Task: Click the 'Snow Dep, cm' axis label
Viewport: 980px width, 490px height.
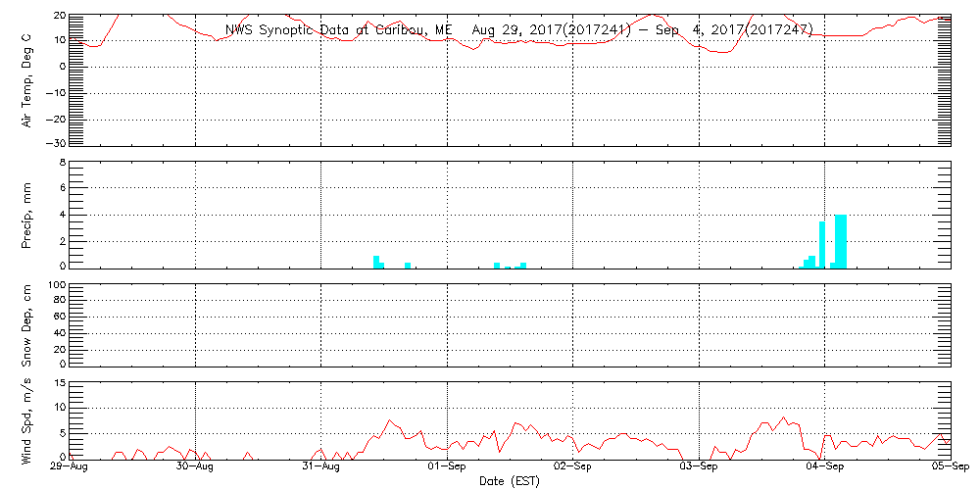Action: tap(26, 325)
